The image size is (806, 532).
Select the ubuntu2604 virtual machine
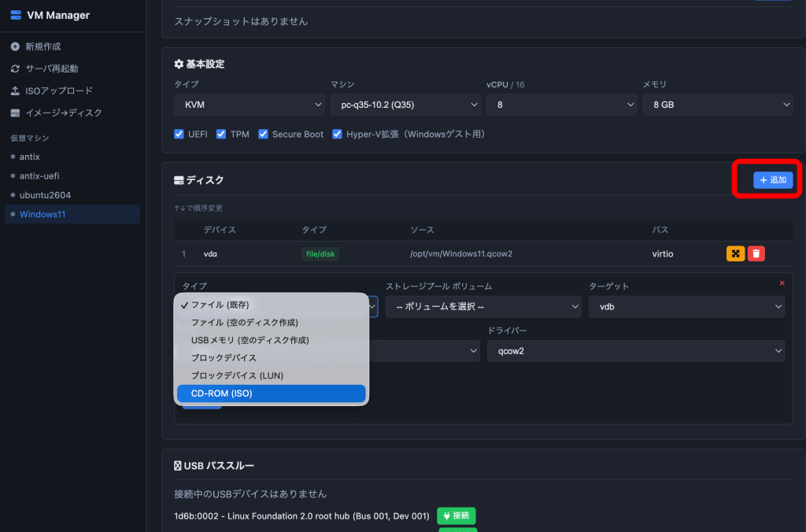pos(72,195)
